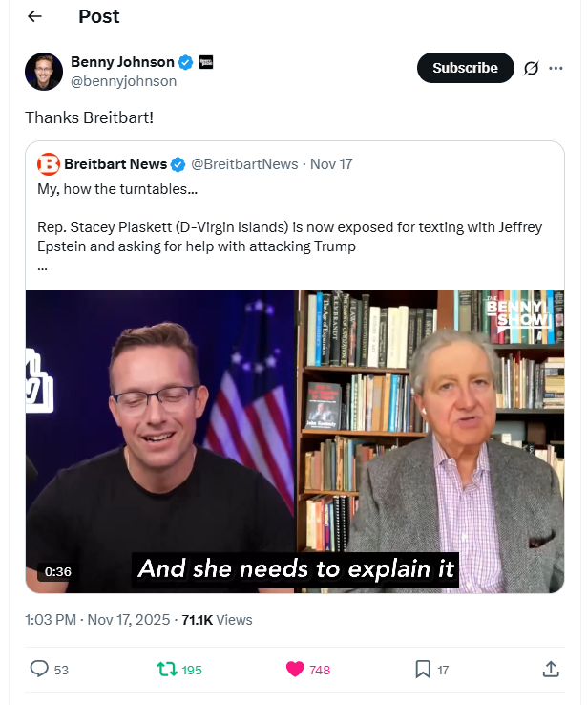Go back using the arrow icon
Screen dimensions: 588x705
(34, 16)
